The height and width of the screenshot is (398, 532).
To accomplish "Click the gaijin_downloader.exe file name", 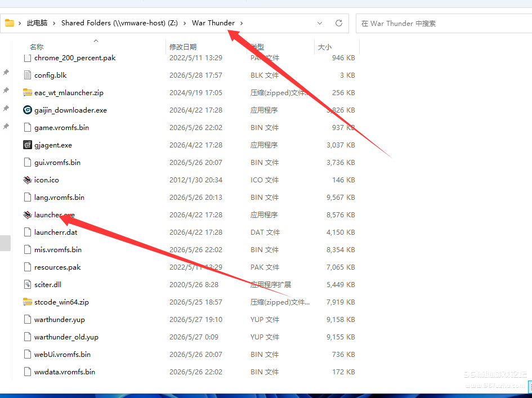I will coord(70,110).
